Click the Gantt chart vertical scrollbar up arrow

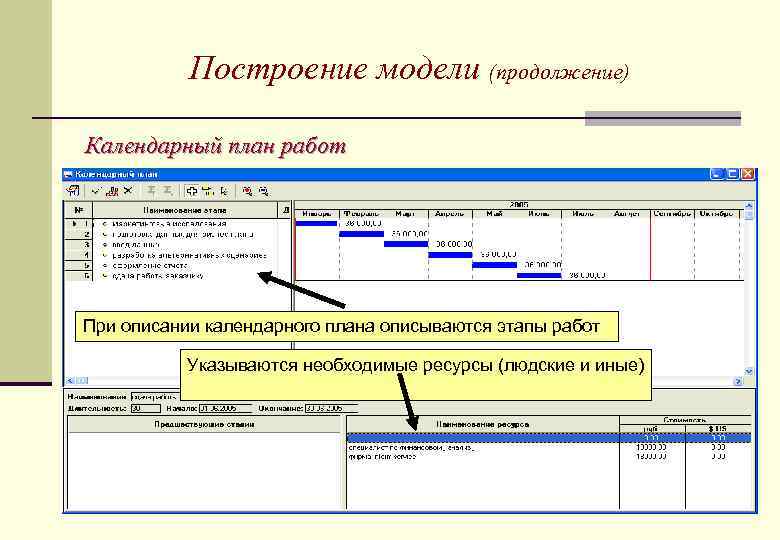coord(749,205)
